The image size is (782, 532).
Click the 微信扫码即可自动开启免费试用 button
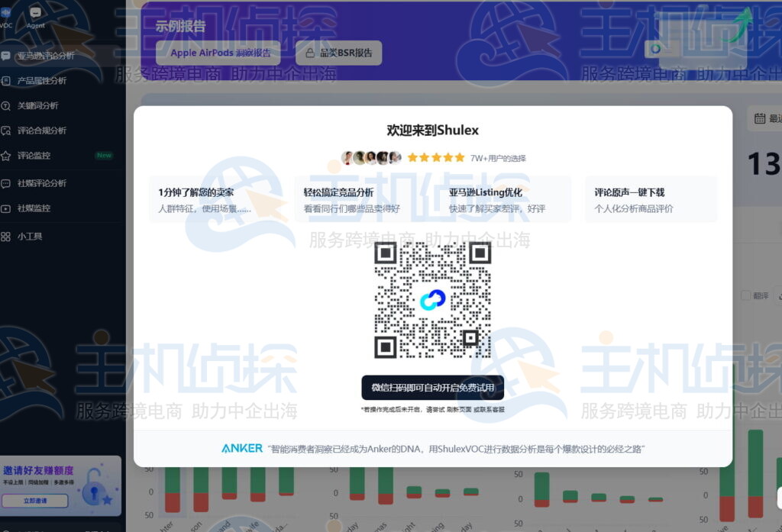tap(432, 388)
